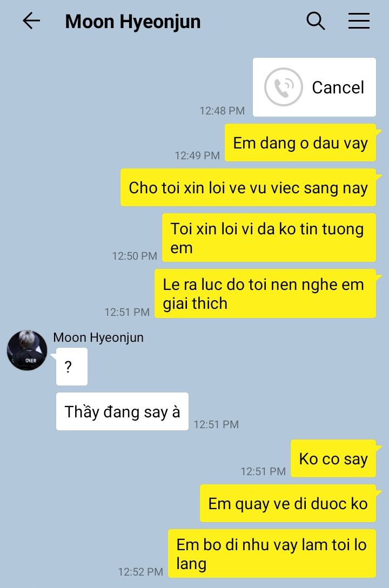Tap the Cancel call message bubble
This screenshot has height=588, width=389.
coord(314,87)
